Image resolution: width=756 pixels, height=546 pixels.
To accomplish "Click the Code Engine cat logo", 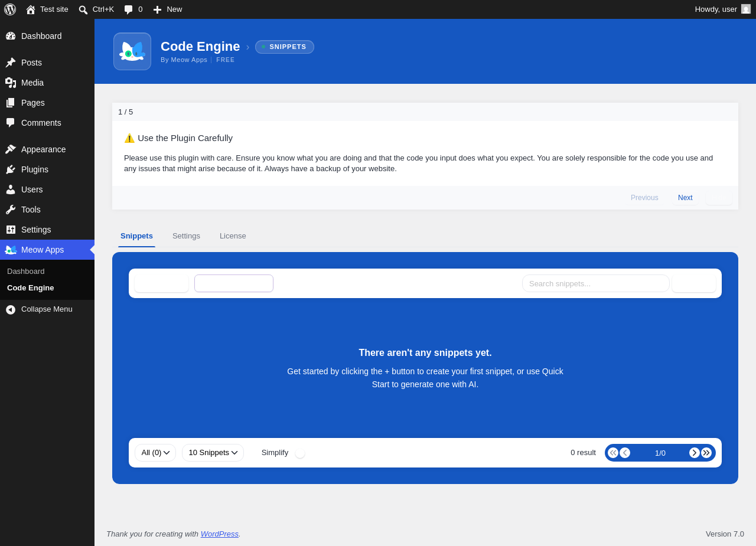I will click(x=132, y=51).
